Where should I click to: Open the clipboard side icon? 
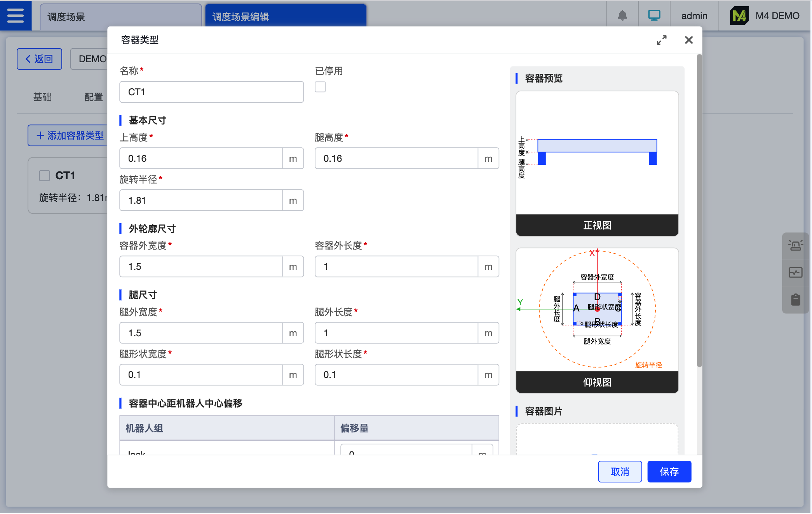pyautogui.click(x=795, y=300)
